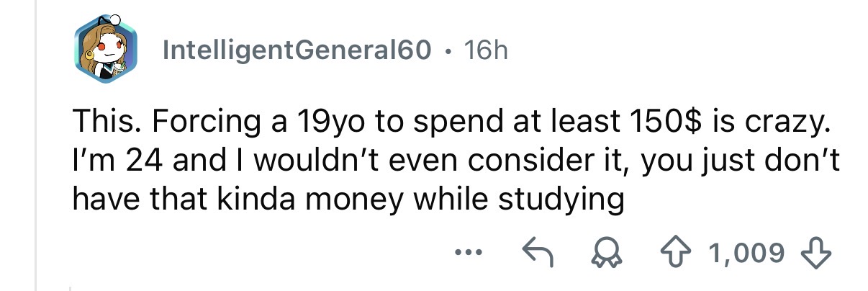The width and height of the screenshot is (868, 291).
Task: Click the 16h comment timestamp
Action: [x=486, y=50]
